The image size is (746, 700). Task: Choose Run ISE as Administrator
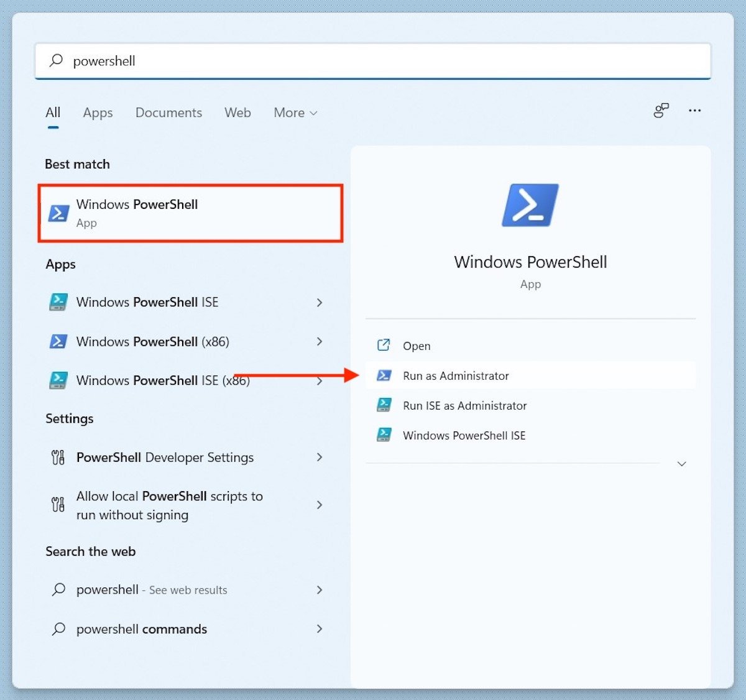pyautogui.click(x=530, y=405)
